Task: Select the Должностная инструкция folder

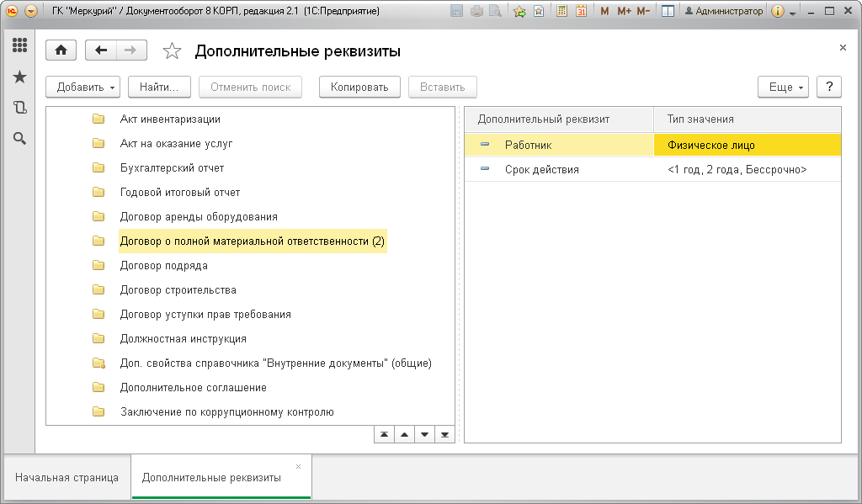Action: [x=183, y=339]
